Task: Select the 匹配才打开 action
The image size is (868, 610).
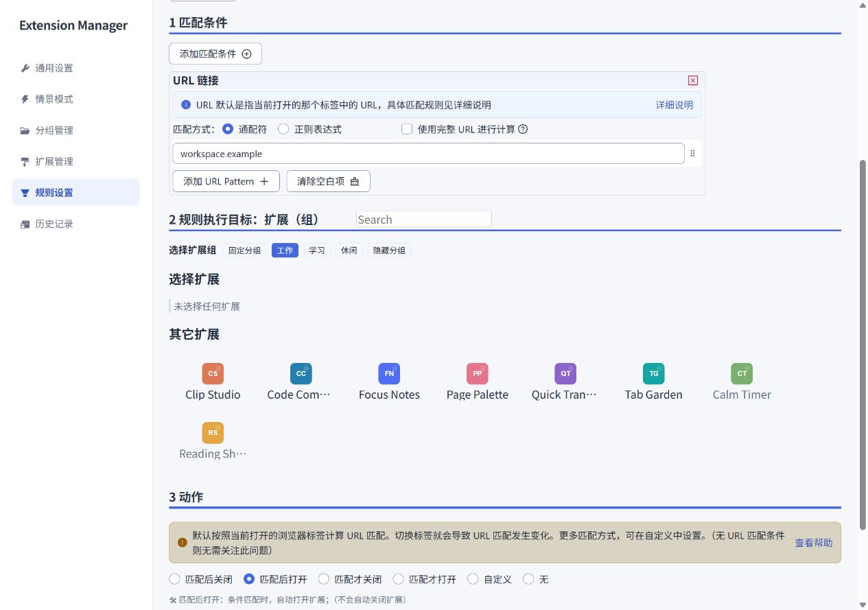Action: [398, 579]
